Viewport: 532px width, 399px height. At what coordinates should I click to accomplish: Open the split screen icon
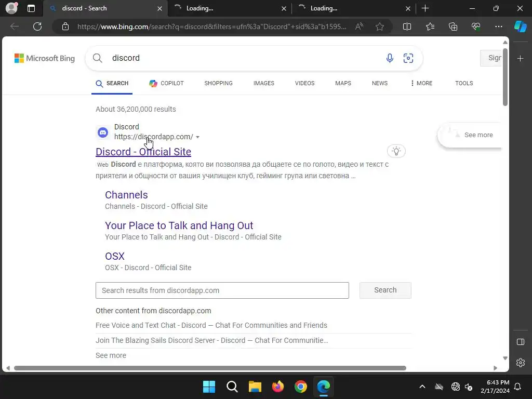[407, 26]
